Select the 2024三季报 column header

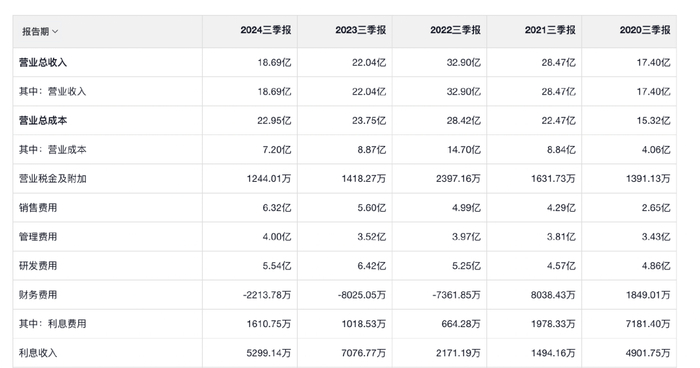tap(266, 30)
